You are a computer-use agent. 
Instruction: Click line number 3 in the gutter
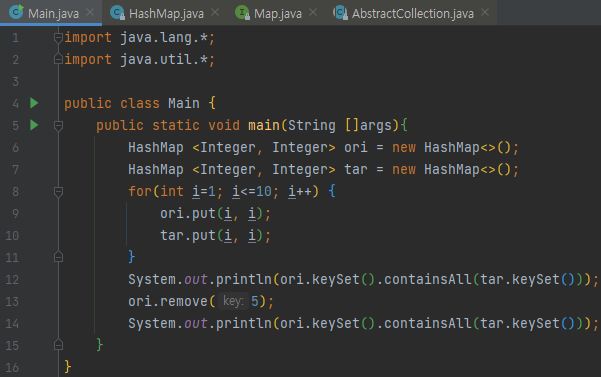click(15, 82)
